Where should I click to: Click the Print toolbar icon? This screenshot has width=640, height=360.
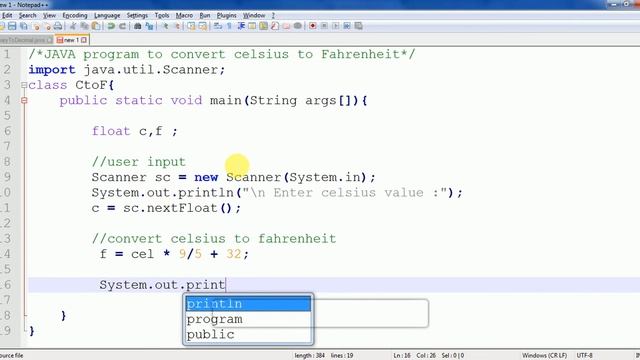58,26
